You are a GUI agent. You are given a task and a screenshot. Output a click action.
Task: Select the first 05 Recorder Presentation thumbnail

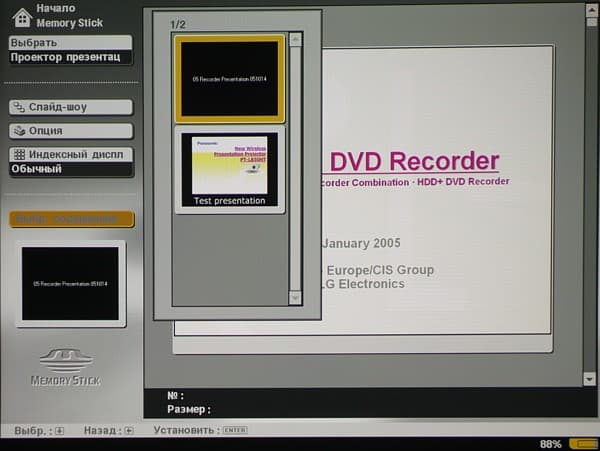pyautogui.click(x=230, y=79)
